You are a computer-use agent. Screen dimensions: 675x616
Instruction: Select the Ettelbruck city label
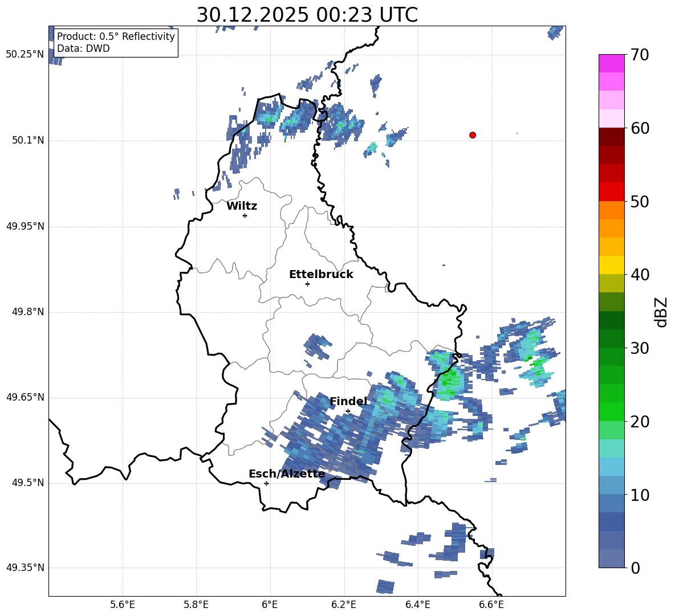[321, 275]
